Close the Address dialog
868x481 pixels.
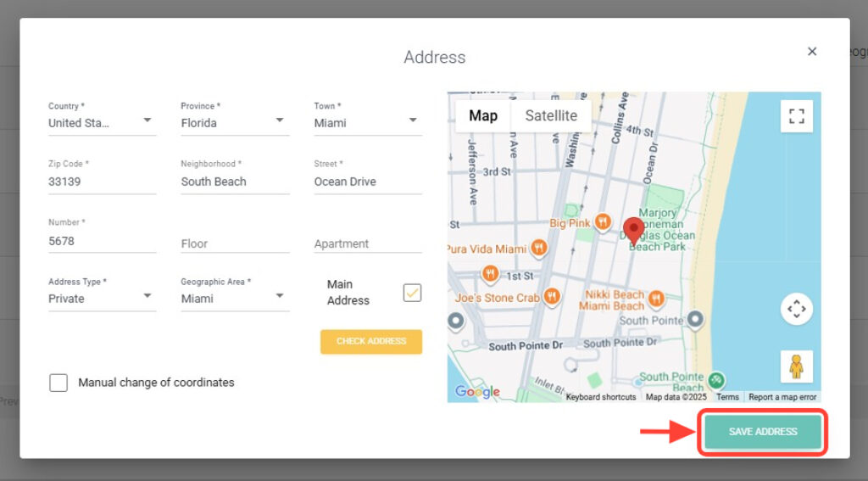[x=812, y=52]
